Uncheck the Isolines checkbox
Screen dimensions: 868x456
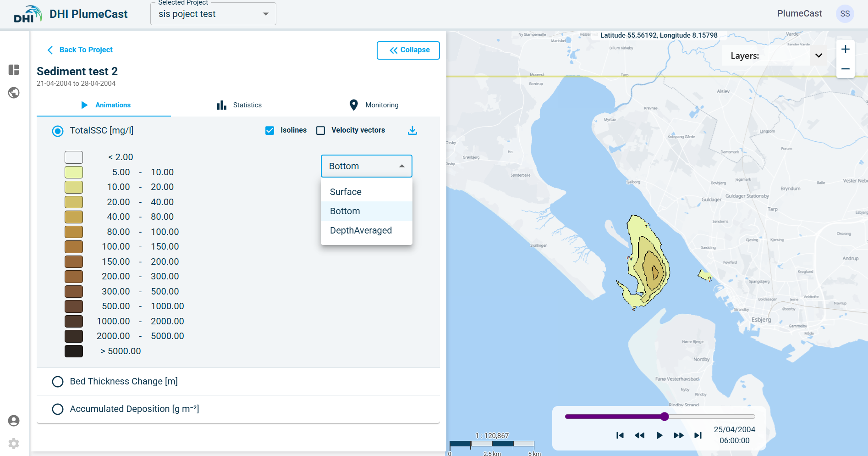pos(270,130)
